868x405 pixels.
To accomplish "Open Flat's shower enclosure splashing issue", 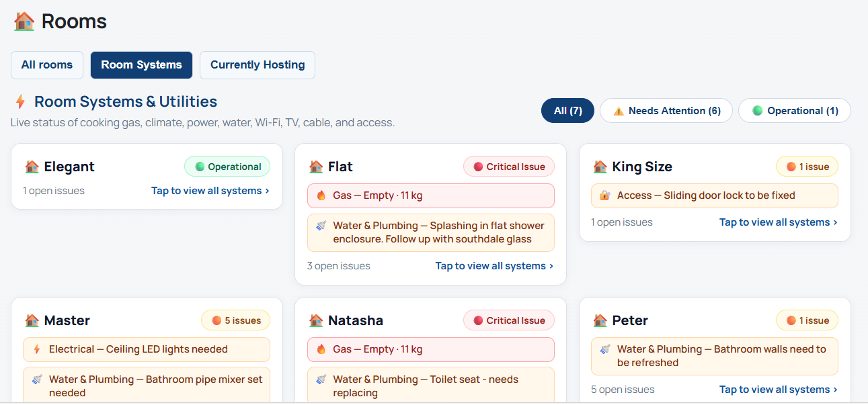I will point(431,232).
